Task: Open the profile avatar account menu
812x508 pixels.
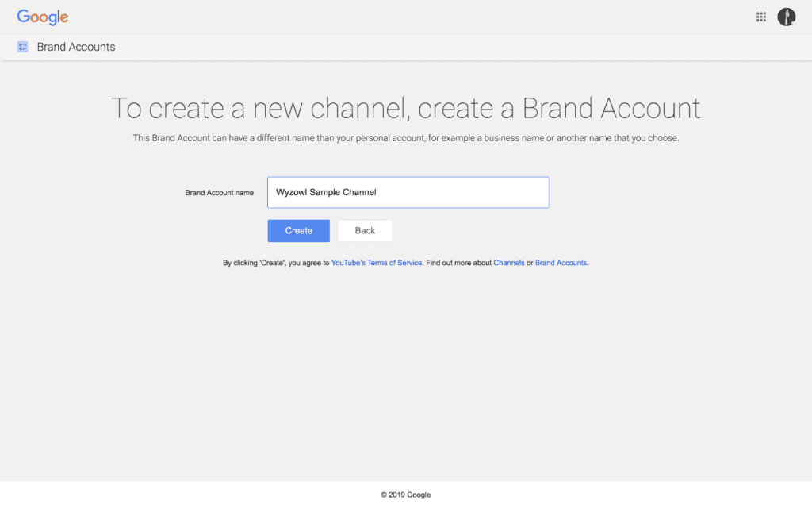Action: pos(786,17)
